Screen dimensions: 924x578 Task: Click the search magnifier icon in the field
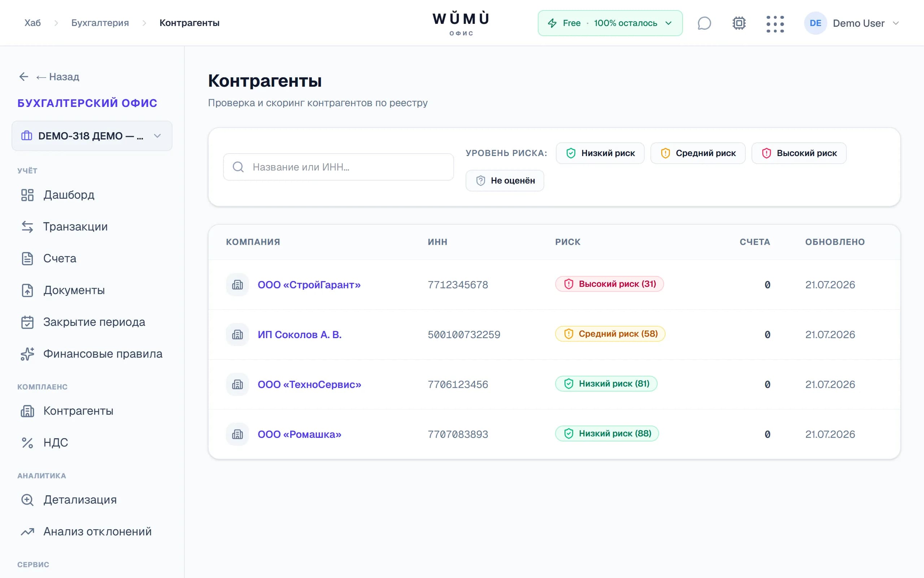click(238, 167)
